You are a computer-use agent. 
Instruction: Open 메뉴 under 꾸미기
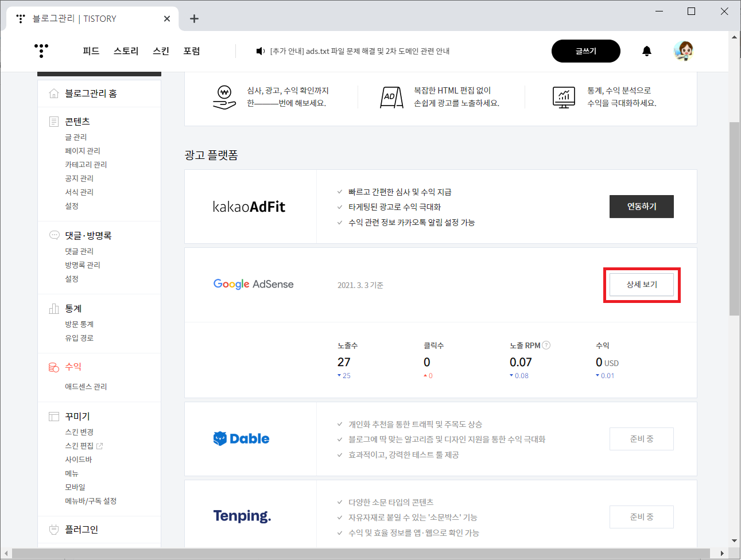coord(72,473)
